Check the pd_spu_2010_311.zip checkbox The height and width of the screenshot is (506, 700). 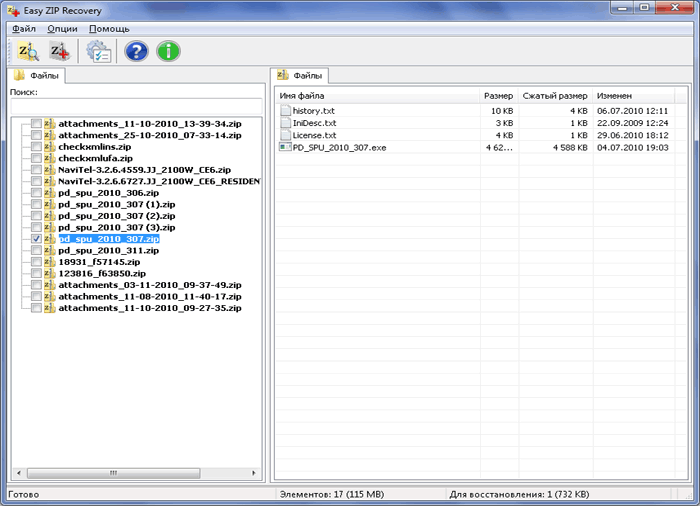pyautogui.click(x=37, y=251)
